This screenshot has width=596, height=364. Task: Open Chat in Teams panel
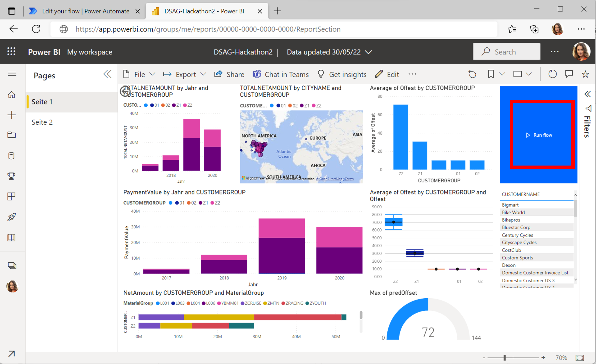coord(281,74)
